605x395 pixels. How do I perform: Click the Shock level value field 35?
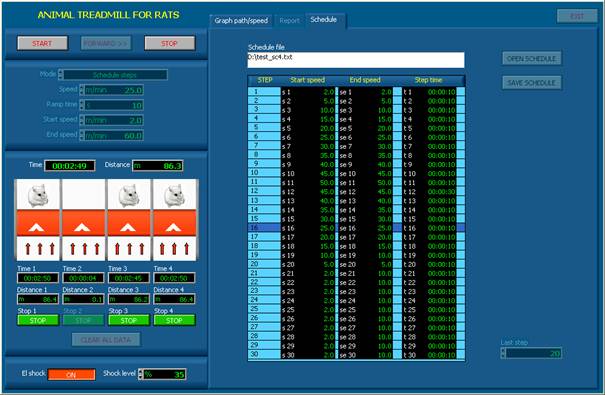(164, 375)
